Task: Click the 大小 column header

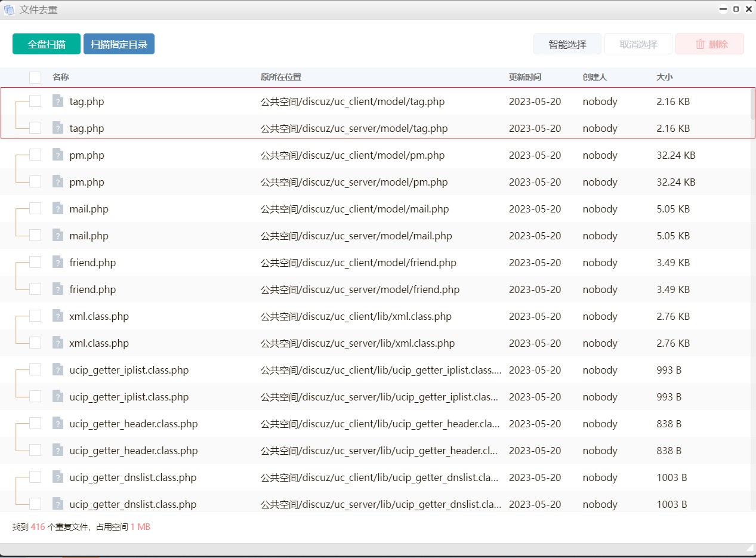Action: (664, 77)
